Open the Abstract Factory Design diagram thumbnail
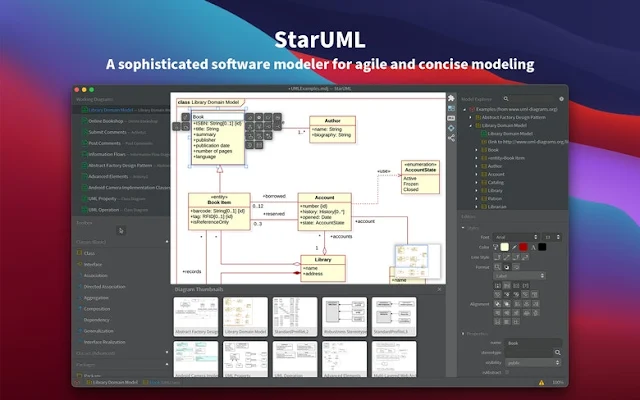This screenshot has width=640, height=400. pyautogui.click(x=196, y=317)
